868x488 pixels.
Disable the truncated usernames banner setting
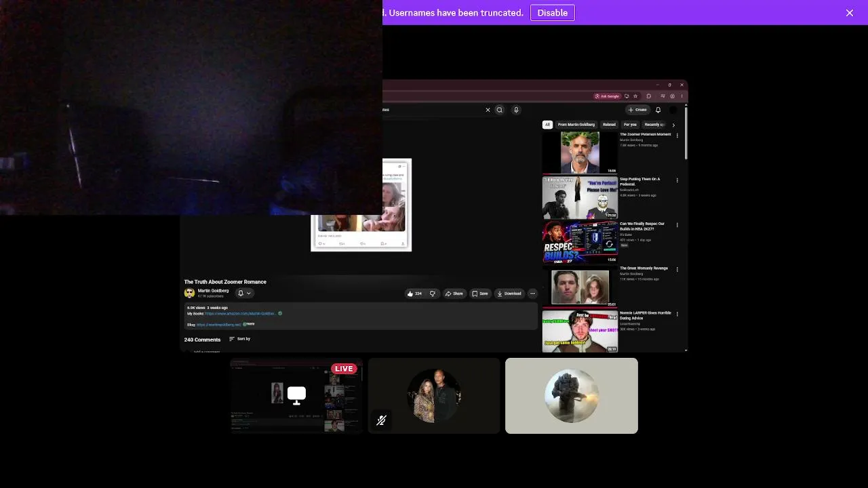point(553,13)
